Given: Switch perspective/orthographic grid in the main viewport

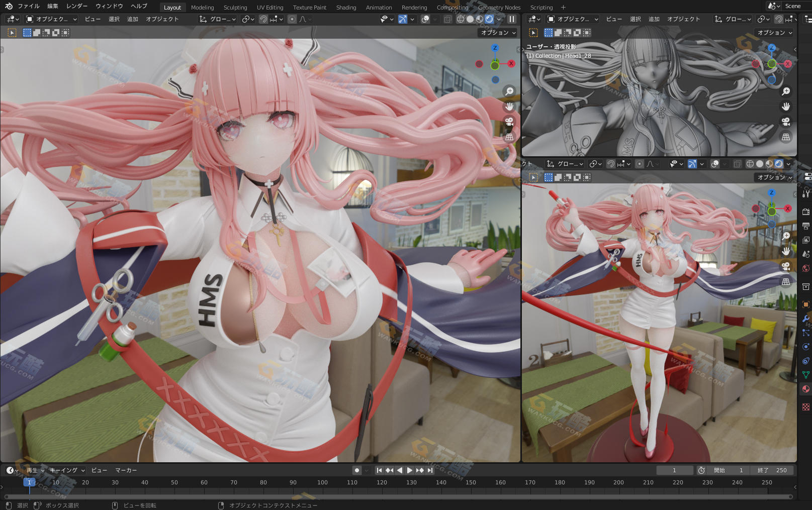Looking at the screenshot, I should 509,137.
